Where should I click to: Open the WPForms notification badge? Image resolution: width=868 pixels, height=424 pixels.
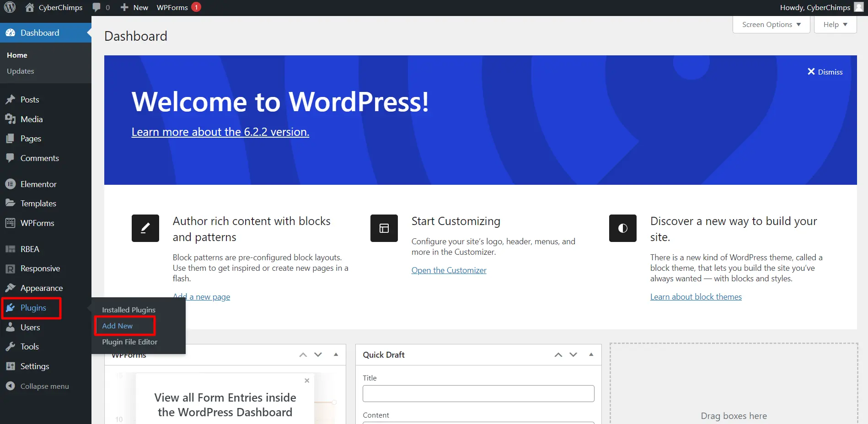coord(196,7)
